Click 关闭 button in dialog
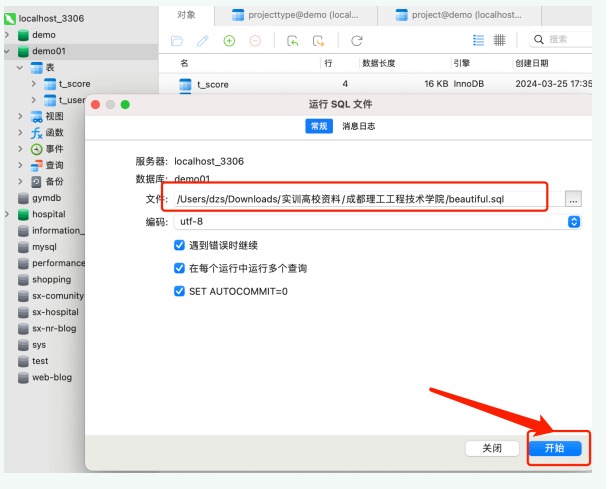 tap(492, 448)
